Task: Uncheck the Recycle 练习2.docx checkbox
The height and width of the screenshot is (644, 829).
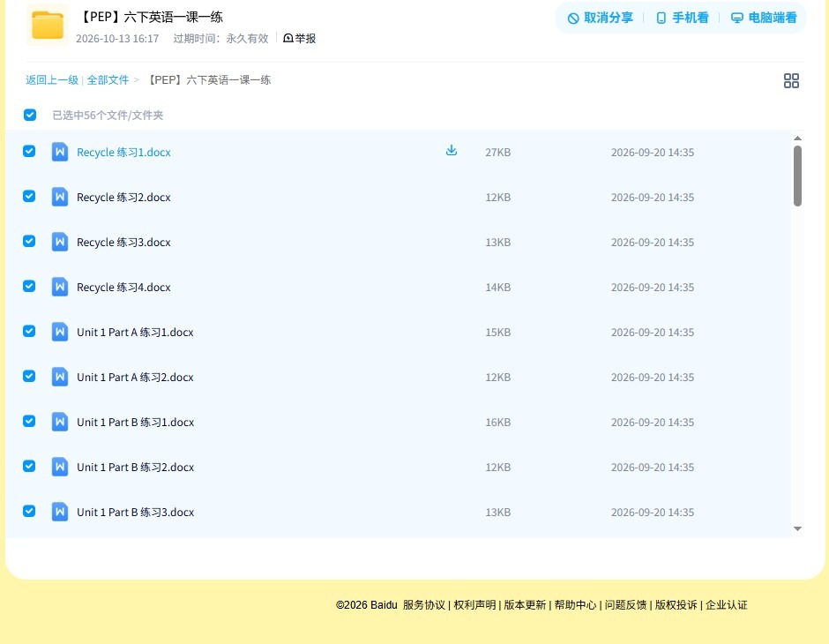Action: [29, 196]
